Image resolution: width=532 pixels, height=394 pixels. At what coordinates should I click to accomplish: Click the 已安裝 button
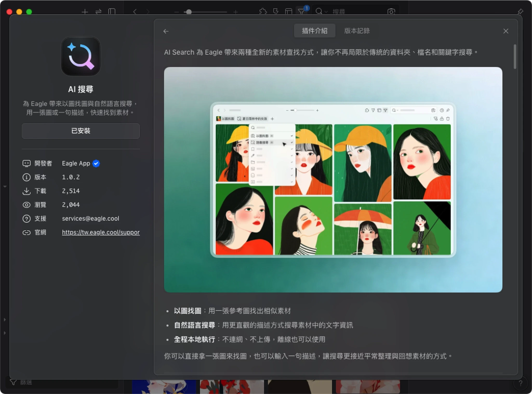pos(81,131)
